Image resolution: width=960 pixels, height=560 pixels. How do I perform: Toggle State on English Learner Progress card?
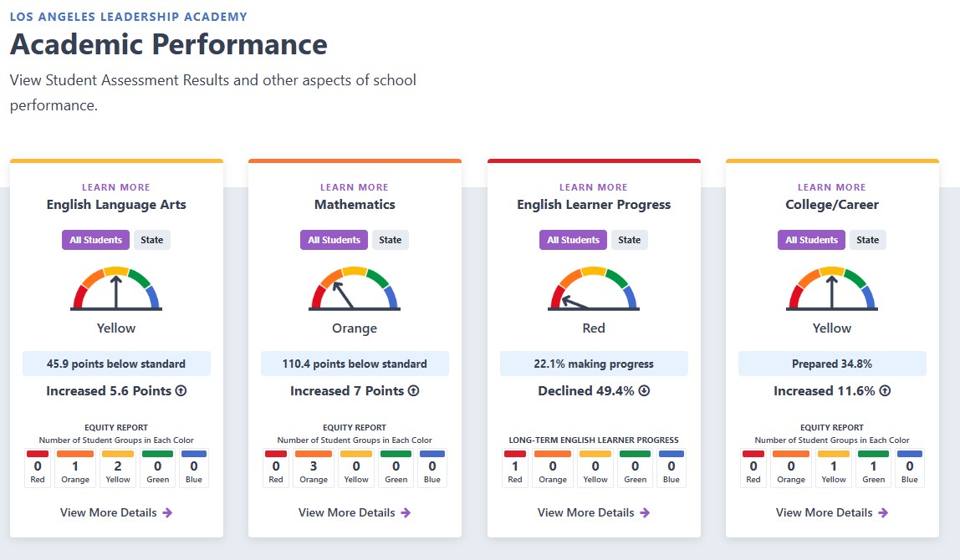click(630, 240)
